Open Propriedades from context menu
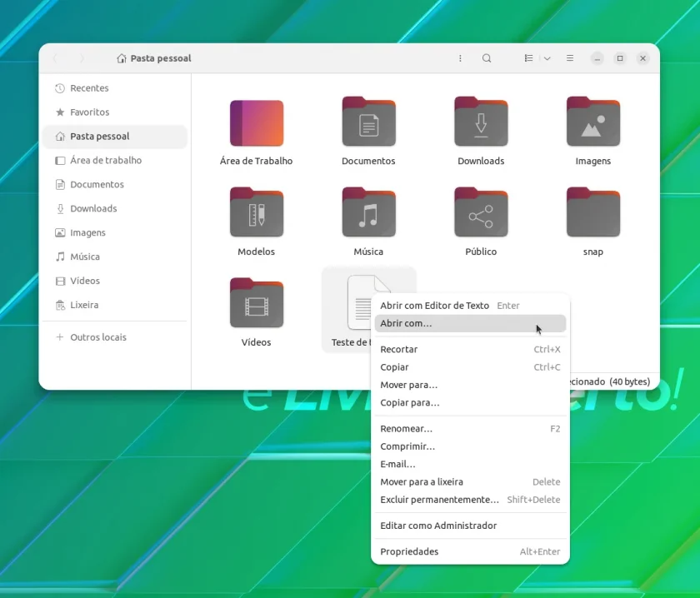 pyautogui.click(x=470, y=551)
